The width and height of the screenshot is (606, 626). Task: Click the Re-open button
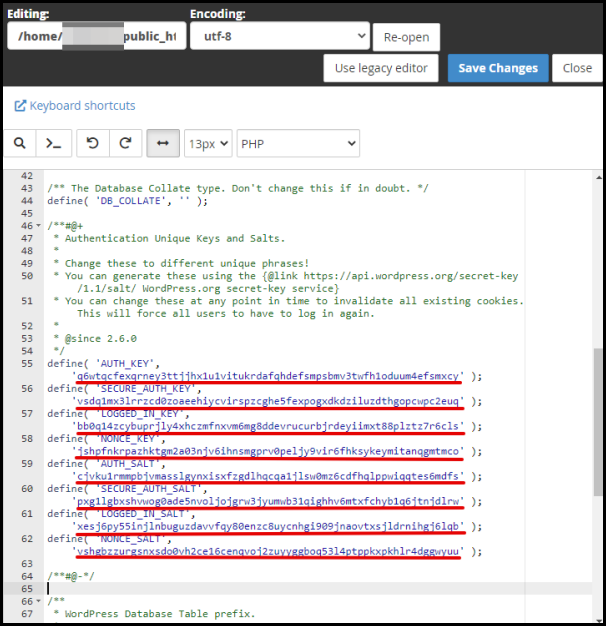(406, 37)
